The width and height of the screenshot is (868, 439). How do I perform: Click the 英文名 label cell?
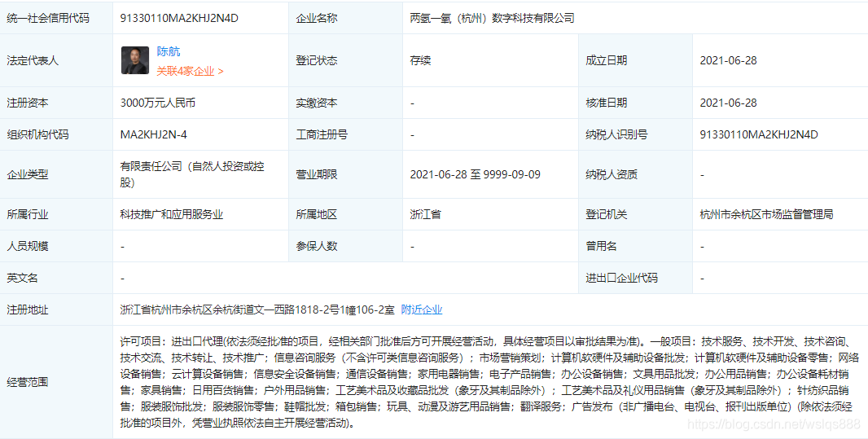click(x=56, y=278)
